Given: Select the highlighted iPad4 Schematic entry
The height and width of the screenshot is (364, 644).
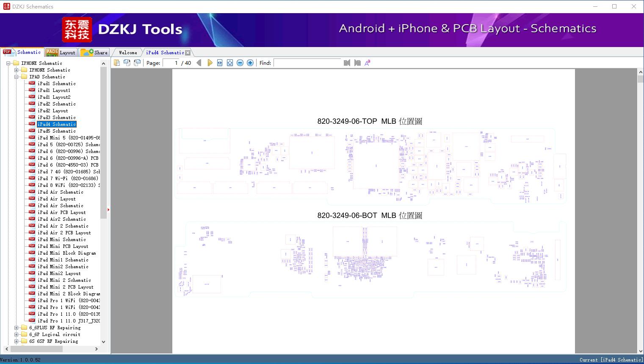Looking at the screenshot, I should pos(57,124).
